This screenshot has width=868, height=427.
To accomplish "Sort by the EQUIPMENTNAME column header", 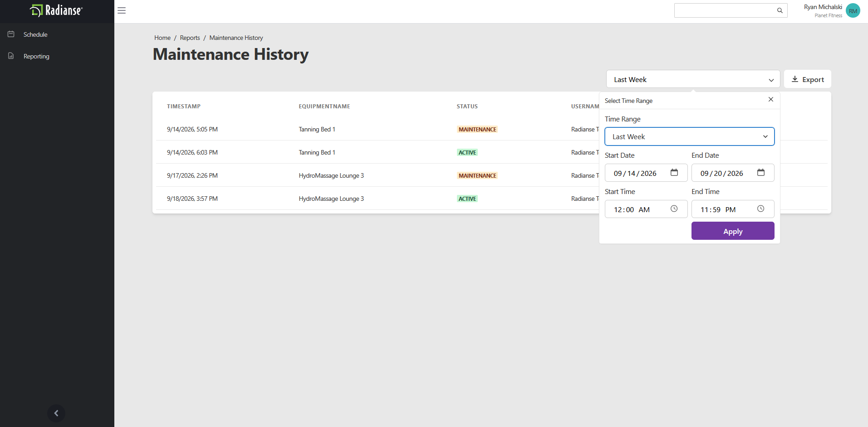I will point(324,107).
